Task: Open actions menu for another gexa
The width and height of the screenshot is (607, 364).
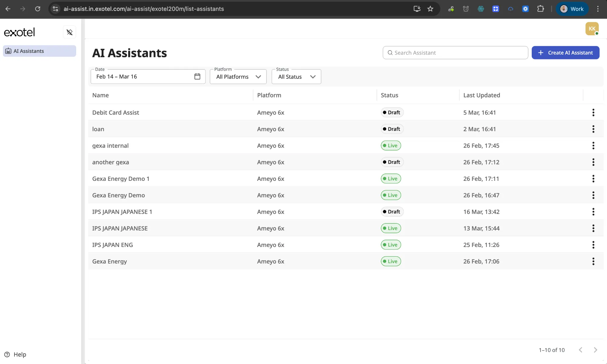Action: pos(593,162)
